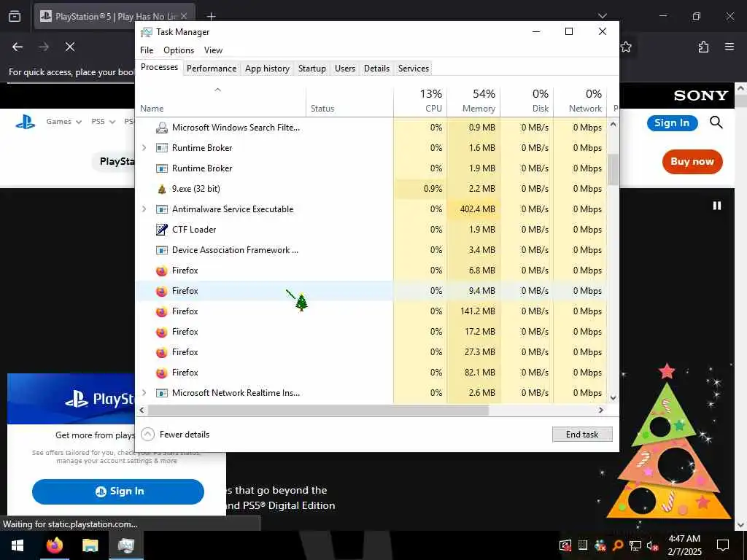Open Task Manager File menu

point(147,50)
